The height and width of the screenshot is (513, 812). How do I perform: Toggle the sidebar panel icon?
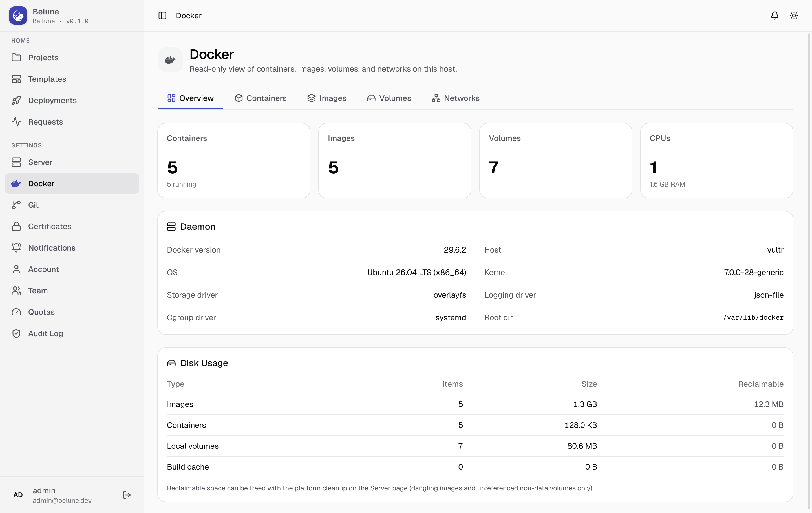point(162,16)
